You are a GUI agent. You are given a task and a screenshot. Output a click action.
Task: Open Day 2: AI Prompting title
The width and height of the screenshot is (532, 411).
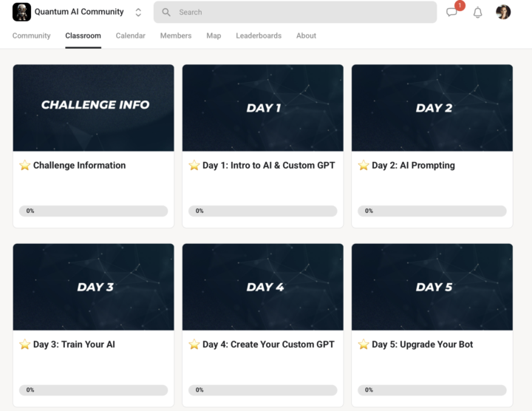(413, 166)
